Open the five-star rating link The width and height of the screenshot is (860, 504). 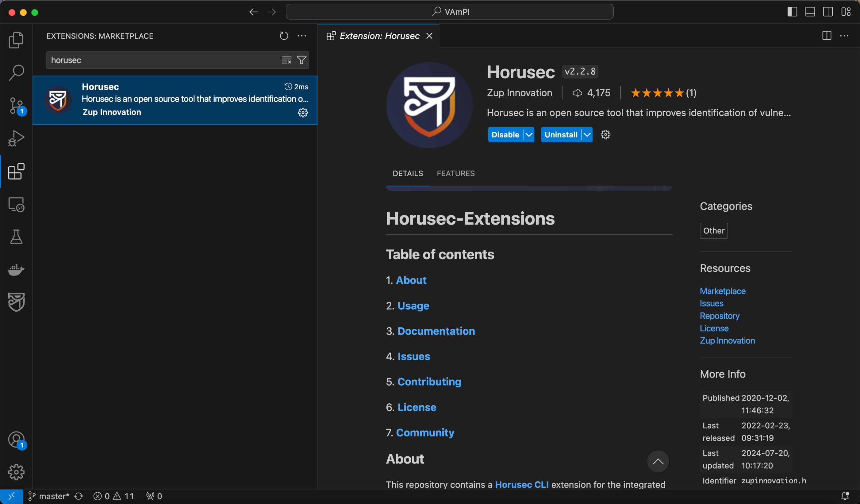point(663,93)
